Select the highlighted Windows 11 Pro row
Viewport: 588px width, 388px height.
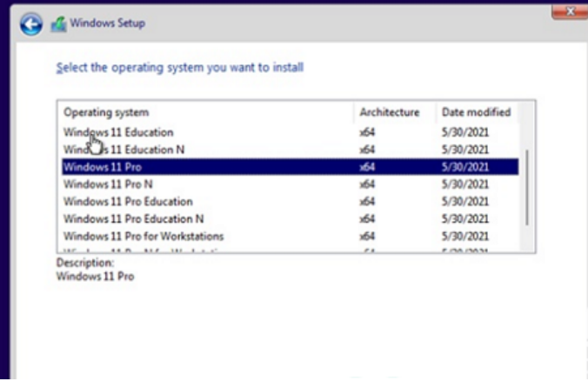click(103, 167)
